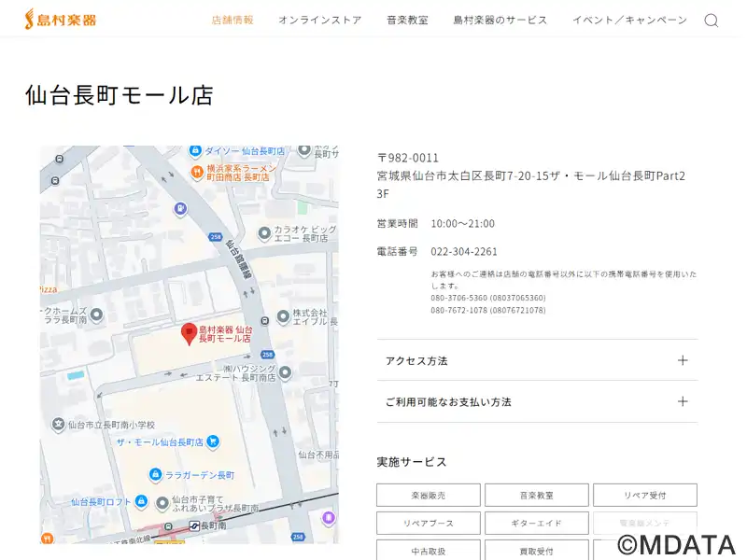The image size is (747, 560).
Task: Go to 音楽教室 in the top navigation
Action: click(407, 20)
